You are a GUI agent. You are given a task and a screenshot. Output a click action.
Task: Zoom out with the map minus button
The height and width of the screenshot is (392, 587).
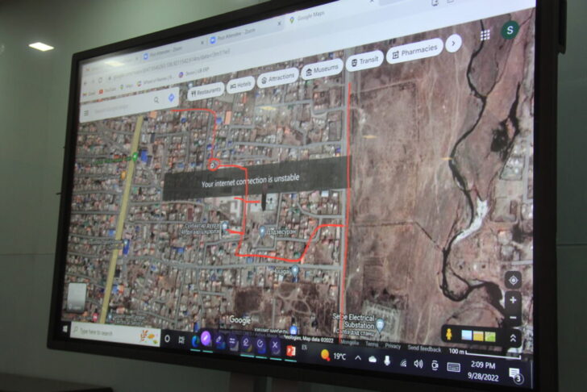tap(513, 319)
